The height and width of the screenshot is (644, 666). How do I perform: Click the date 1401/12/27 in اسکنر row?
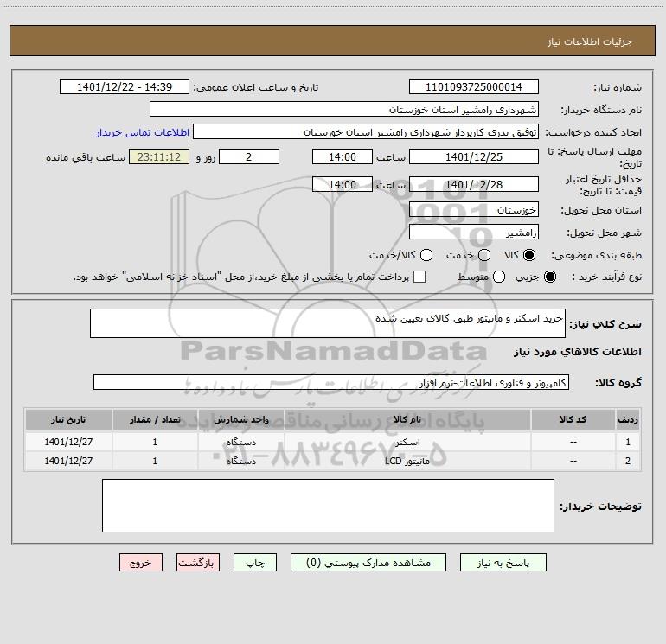[68, 442]
